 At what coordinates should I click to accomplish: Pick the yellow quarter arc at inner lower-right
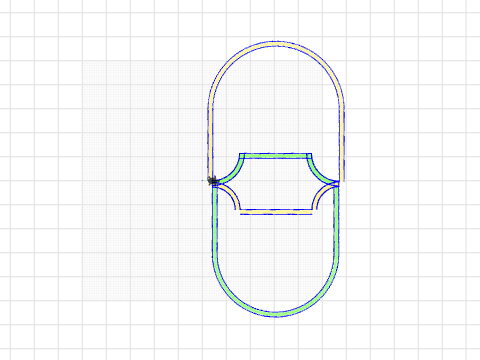pyautogui.click(x=320, y=195)
